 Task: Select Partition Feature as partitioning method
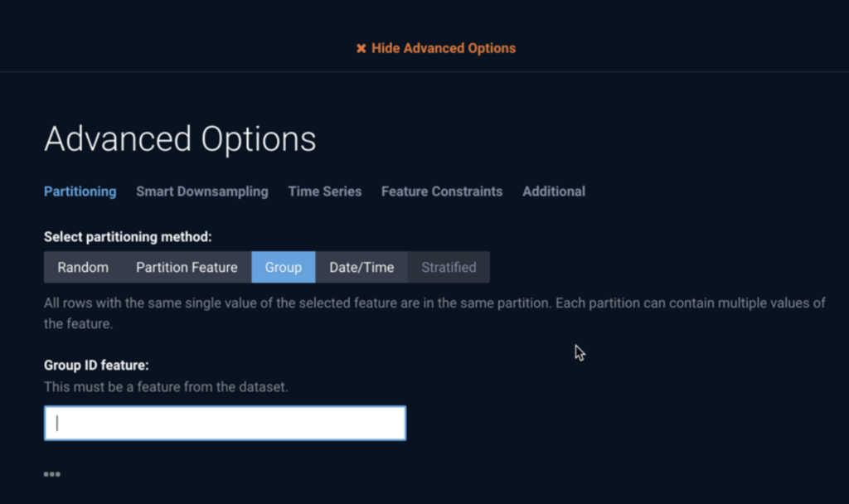pyautogui.click(x=187, y=267)
